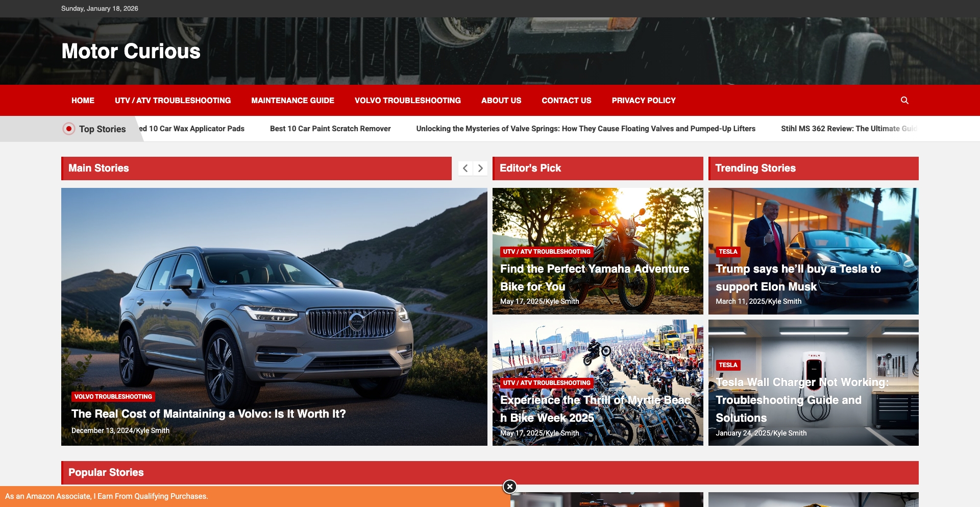Select the TESLA tag on Wall Charger story
This screenshot has height=507, width=980.
click(x=728, y=365)
